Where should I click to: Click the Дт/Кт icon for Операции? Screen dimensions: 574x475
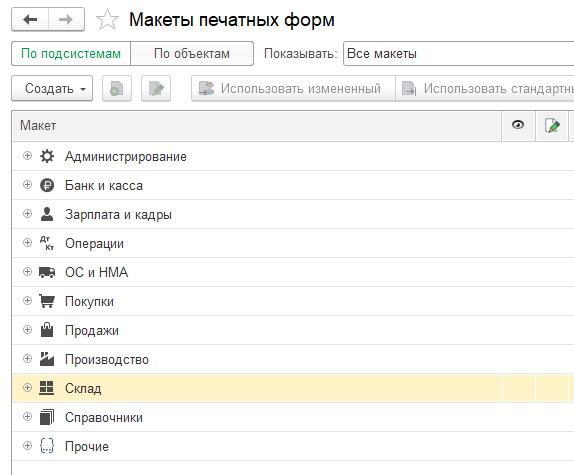pyautogui.click(x=47, y=243)
